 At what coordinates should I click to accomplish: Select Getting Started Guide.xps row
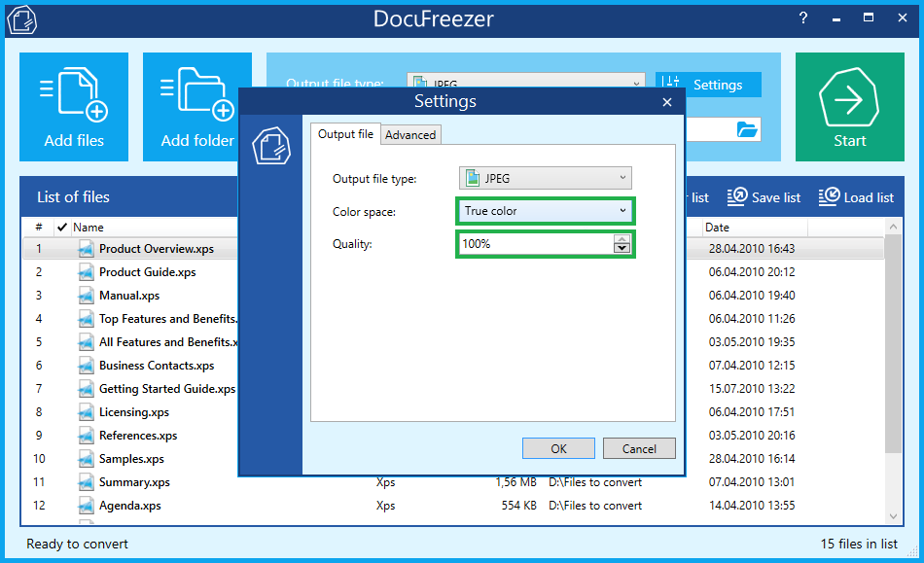click(x=167, y=389)
